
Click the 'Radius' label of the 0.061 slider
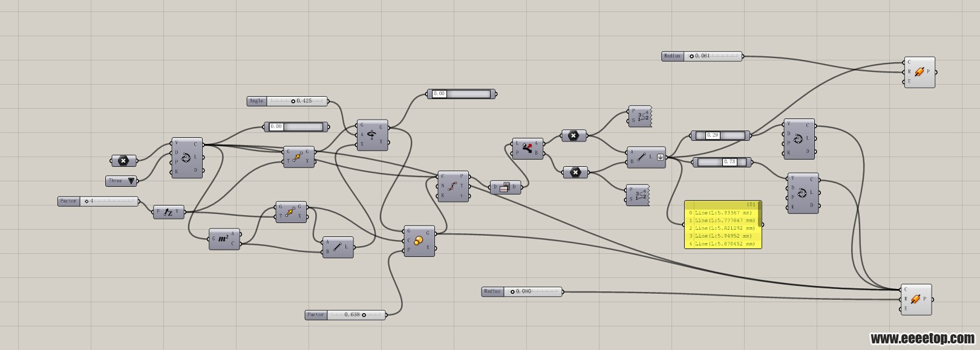click(673, 56)
